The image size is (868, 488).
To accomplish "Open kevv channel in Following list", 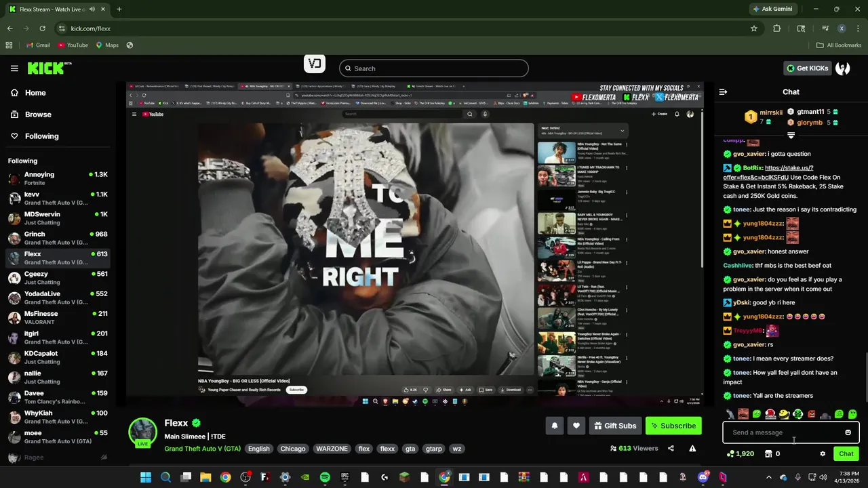I will [x=58, y=199].
